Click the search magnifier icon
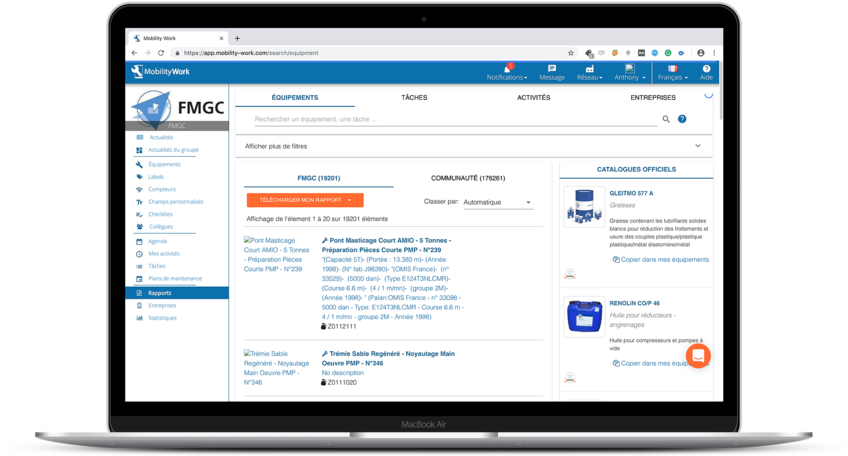The width and height of the screenshot is (848, 456). pyautogui.click(x=666, y=119)
